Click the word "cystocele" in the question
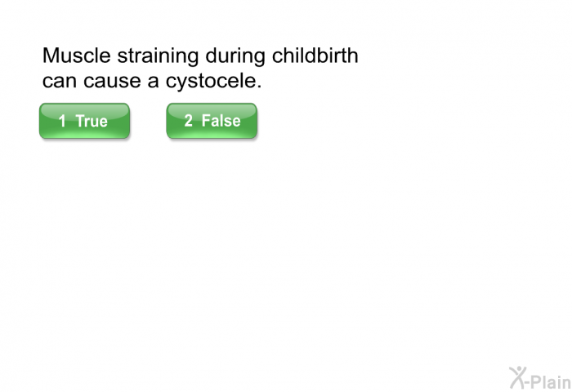This screenshot has width=572, height=392. (x=211, y=82)
